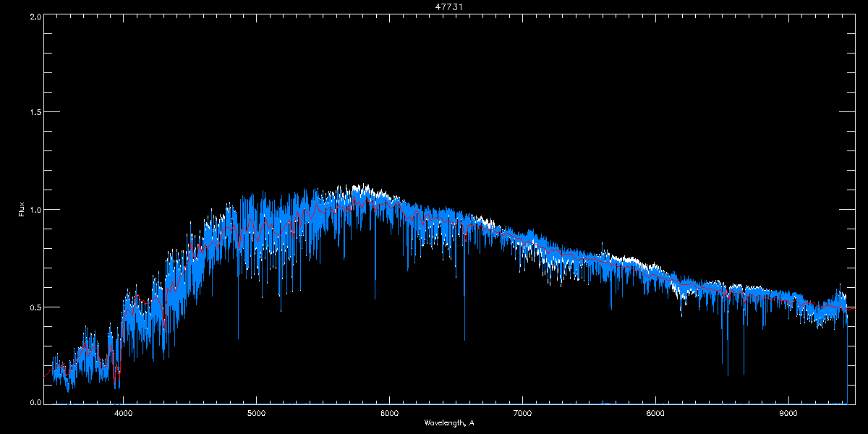Click the 6000 wavelength tick label
The image size is (868, 434).
[x=389, y=413]
